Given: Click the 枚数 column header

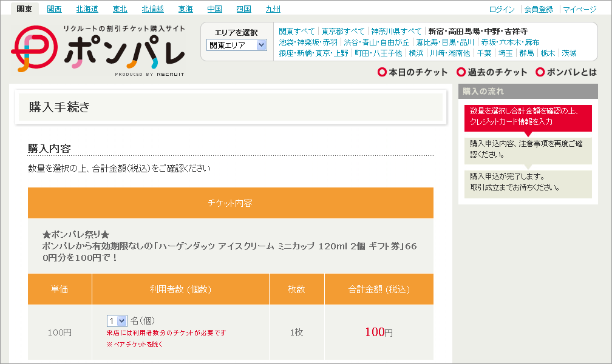Looking at the screenshot, I should [x=297, y=289].
